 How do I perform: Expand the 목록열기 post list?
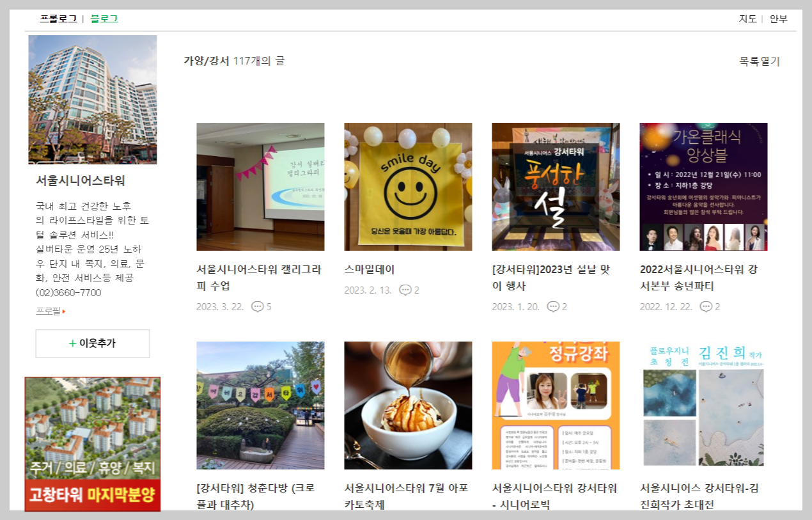(760, 61)
